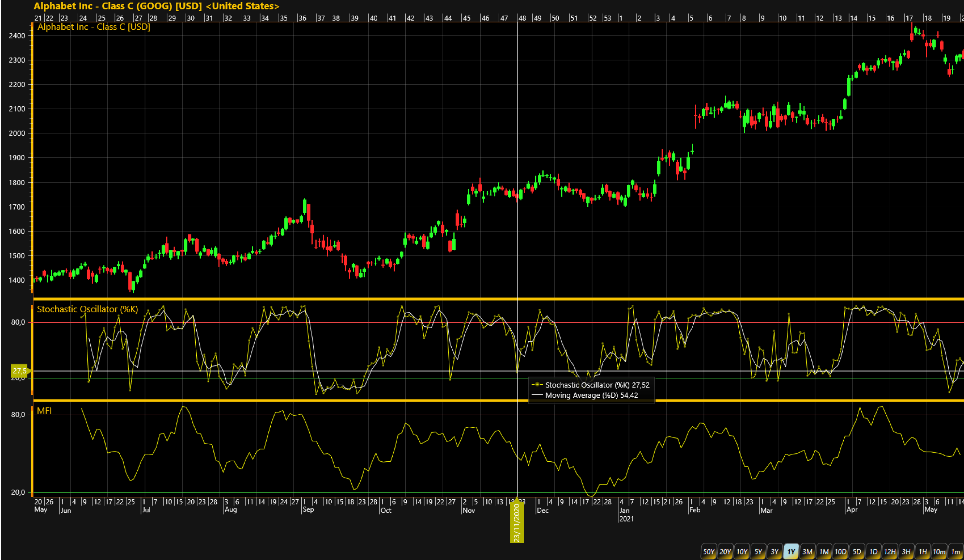This screenshot has width=964, height=560.
Task: Choose the 3Y range button
Action: coord(775,552)
